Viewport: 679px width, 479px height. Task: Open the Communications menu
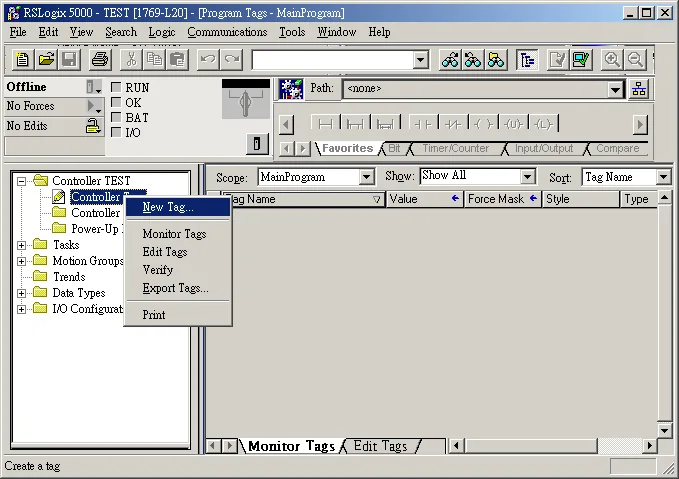tap(227, 32)
